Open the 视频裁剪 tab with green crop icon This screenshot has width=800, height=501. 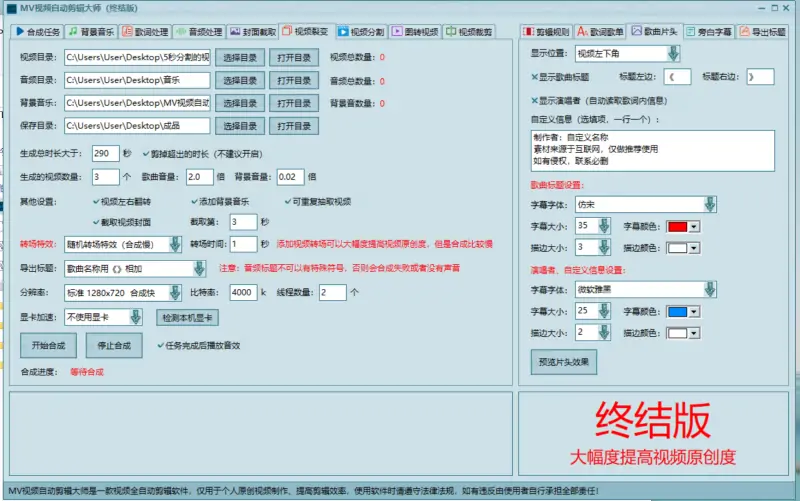point(469,32)
